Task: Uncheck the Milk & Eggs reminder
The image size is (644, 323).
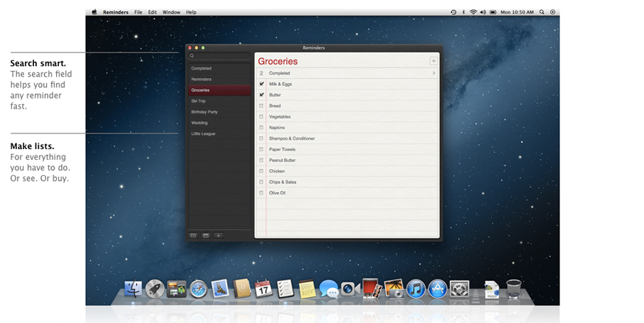Action: click(x=261, y=84)
